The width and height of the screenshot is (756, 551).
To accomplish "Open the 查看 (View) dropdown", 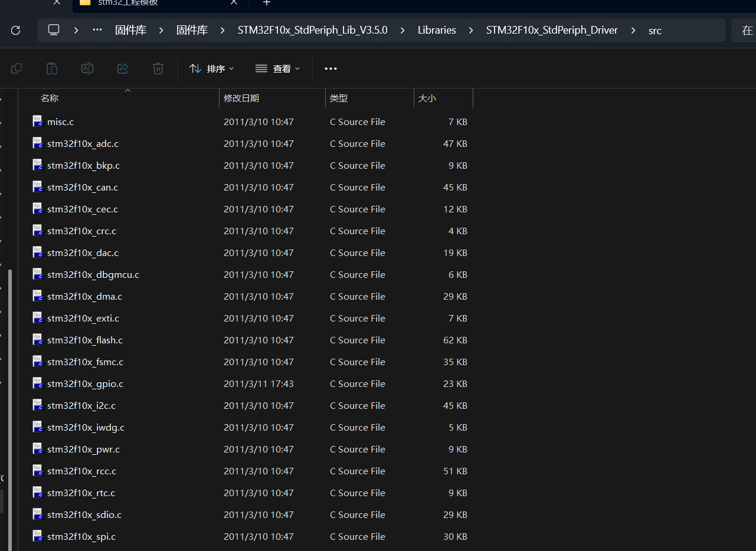I will pos(277,68).
